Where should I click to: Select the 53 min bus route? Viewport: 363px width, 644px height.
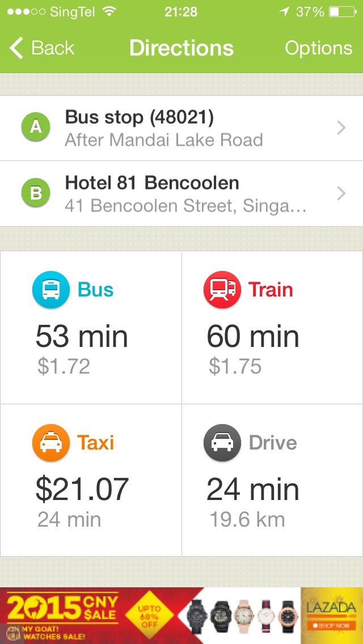tap(82, 337)
